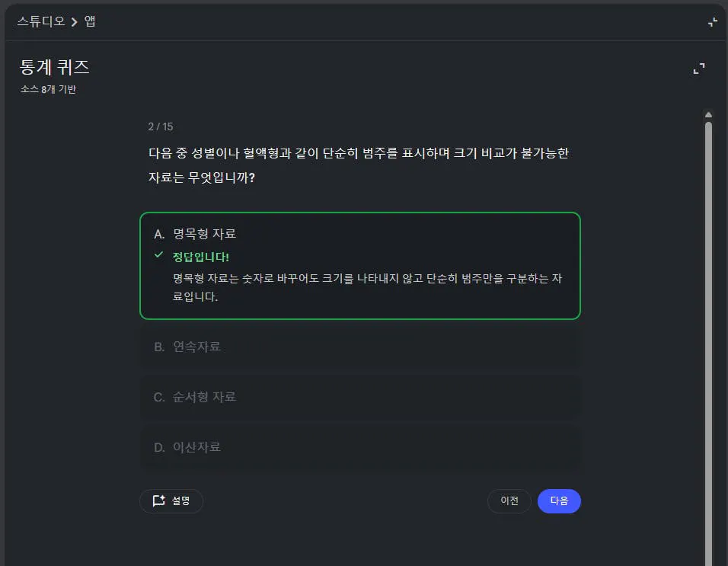728x566 pixels.
Task: Pick answer D. 이산자료
Action: [359, 447]
